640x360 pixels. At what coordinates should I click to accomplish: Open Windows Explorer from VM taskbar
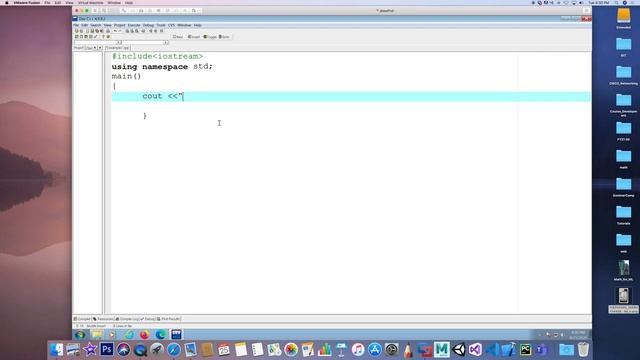[97, 335]
